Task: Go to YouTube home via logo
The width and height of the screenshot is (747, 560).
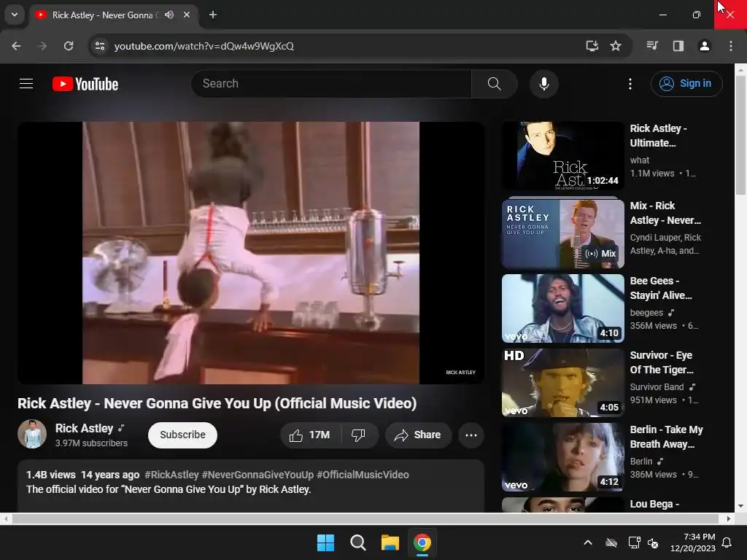Action: click(85, 84)
